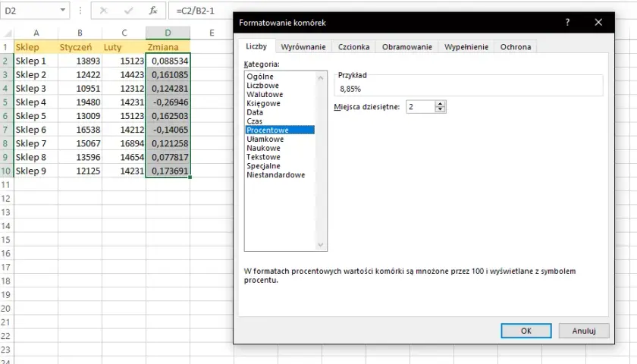Close the Formatowanie komórek dialog

598,22
